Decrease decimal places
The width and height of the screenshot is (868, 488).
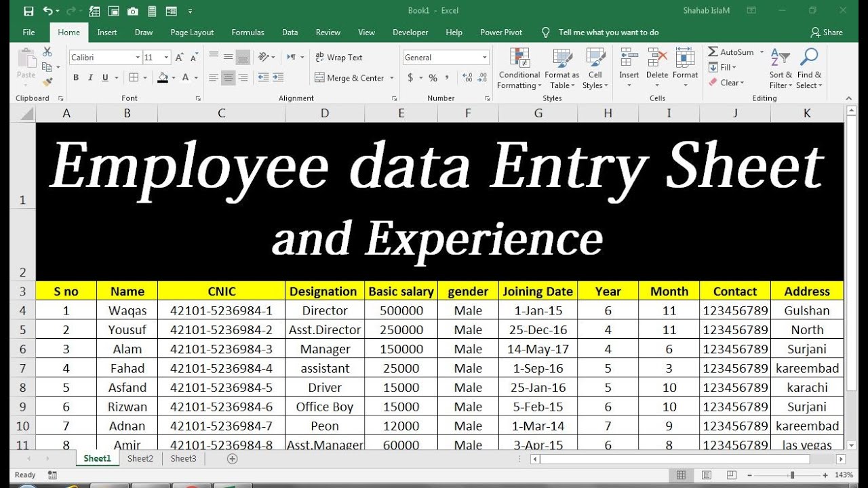tap(481, 78)
